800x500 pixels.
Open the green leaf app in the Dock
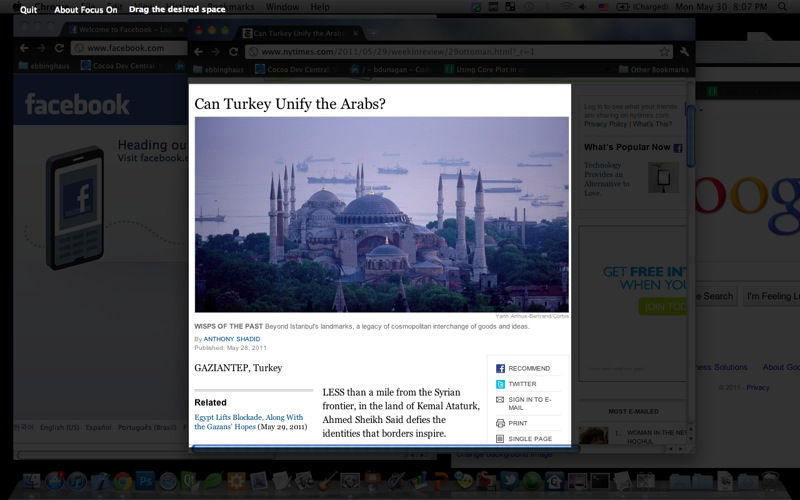click(x=213, y=481)
